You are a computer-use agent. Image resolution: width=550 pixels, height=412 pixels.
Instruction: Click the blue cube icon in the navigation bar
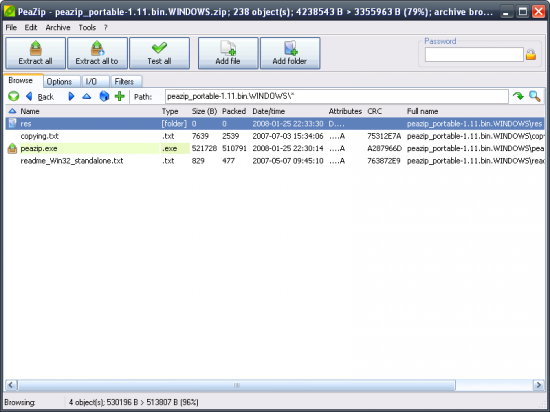click(104, 96)
